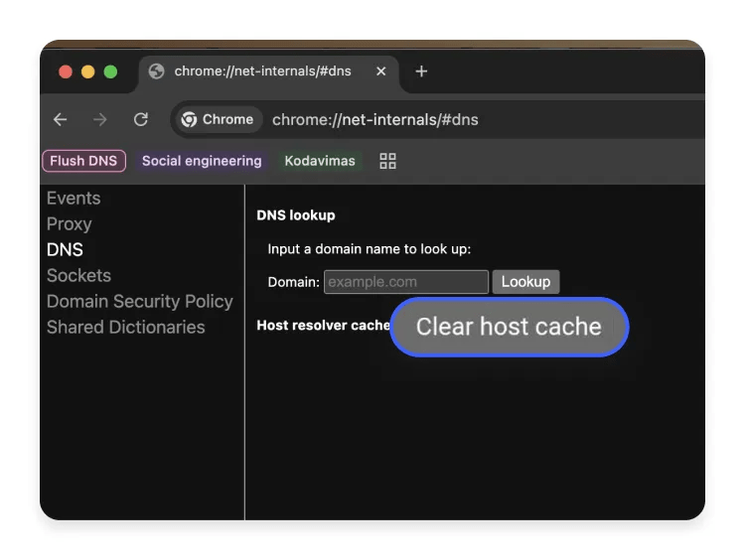This screenshot has height=560, width=745.
Task: Focus the address bar URL text
Action: click(x=375, y=119)
